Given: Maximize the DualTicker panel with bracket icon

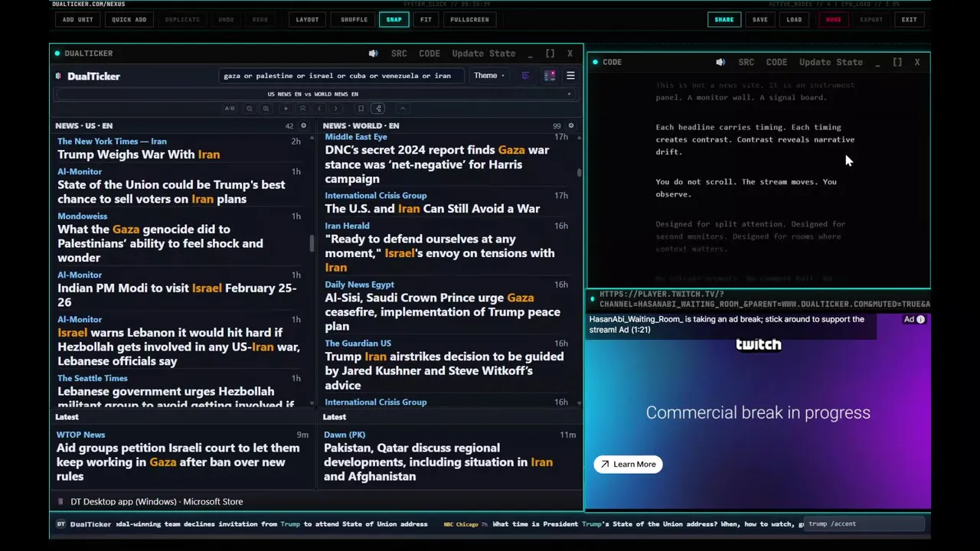Looking at the screenshot, I should (x=550, y=54).
